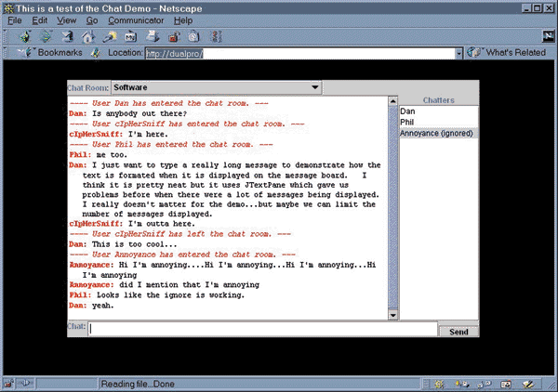
Task: Click in the Chat message input field
Action: pyautogui.click(x=262, y=329)
